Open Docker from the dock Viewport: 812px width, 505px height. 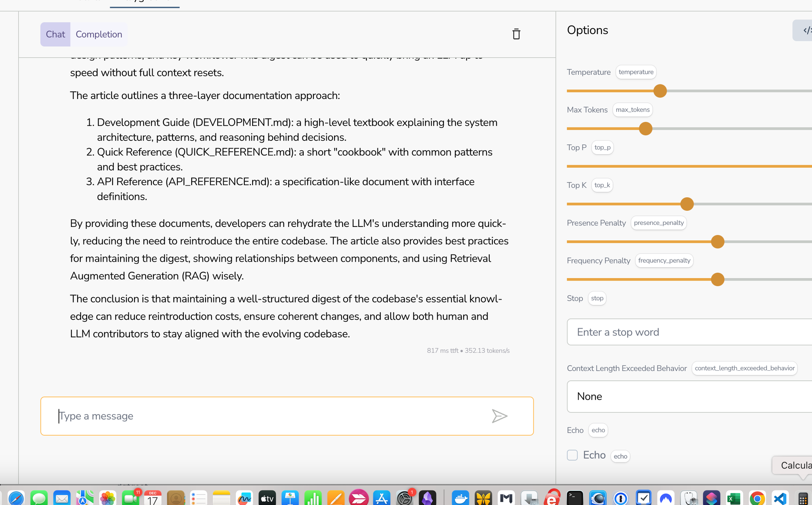pyautogui.click(x=460, y=498)
